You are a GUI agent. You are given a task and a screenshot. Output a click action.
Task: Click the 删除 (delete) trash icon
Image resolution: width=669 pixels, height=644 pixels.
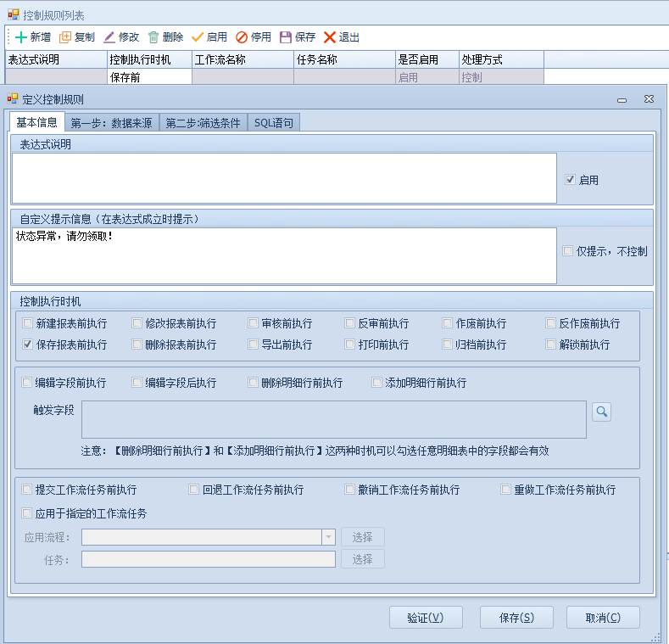153,37
